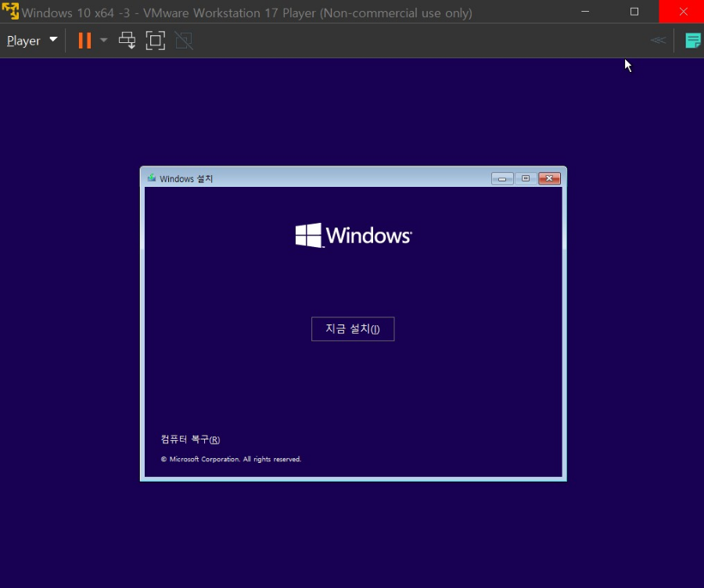Close the Windows 설치 dialog with red X
The height and width of the screenshot is (588, 704).
549,178
